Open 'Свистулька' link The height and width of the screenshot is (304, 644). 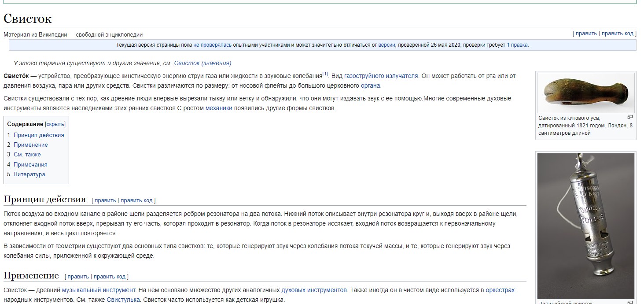click(x=123, y=300)
